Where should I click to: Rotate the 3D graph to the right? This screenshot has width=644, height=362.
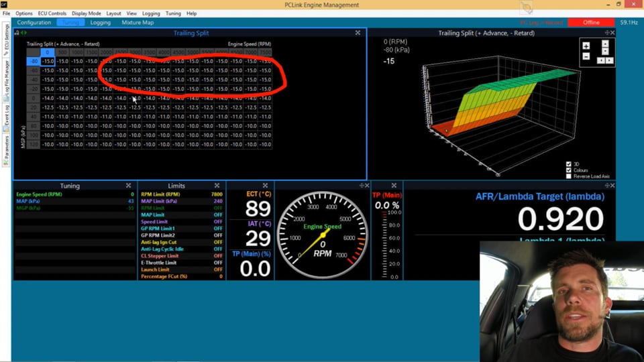click(610, 60)
